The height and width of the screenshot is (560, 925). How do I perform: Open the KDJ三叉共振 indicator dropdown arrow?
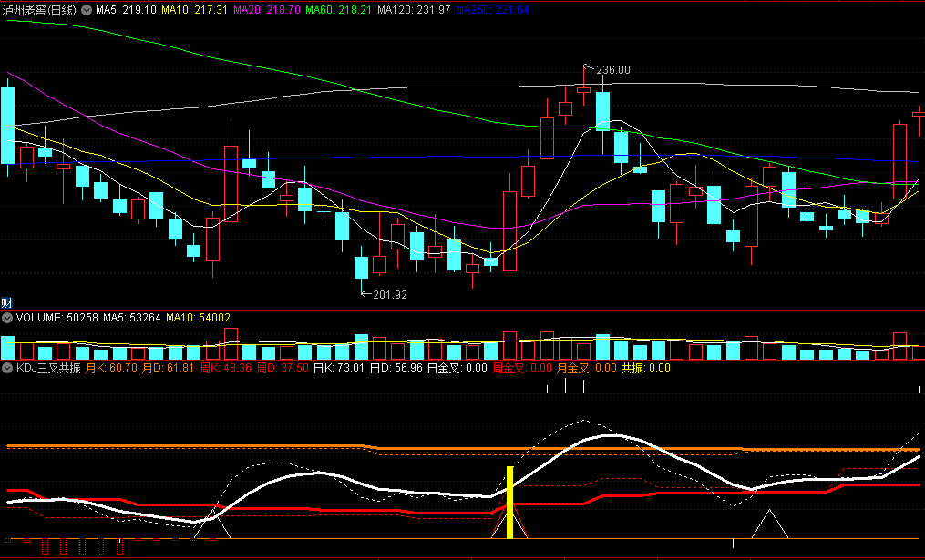pyautogui.click(x=7, y=368)
